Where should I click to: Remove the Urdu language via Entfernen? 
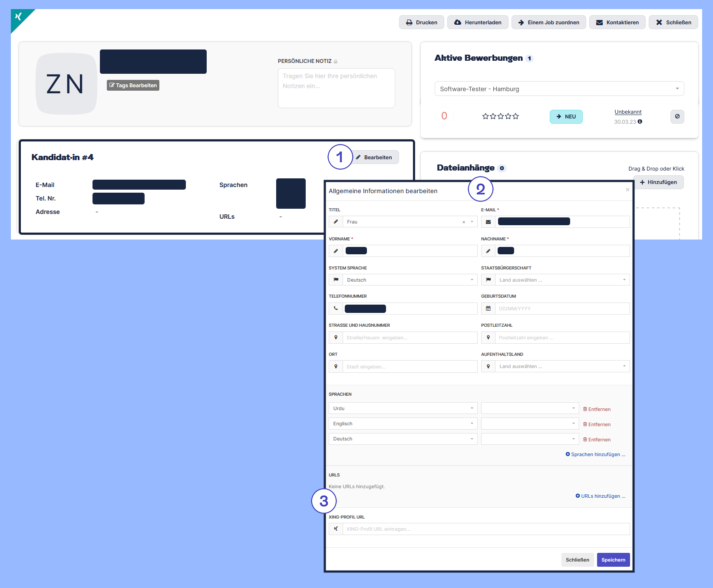[597, 409]
